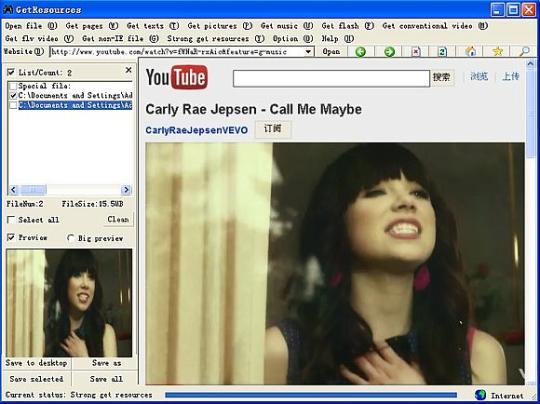This screenshot has height=404, width=540.
Task: Click the YouTube search button
Action: click(442, 77)
